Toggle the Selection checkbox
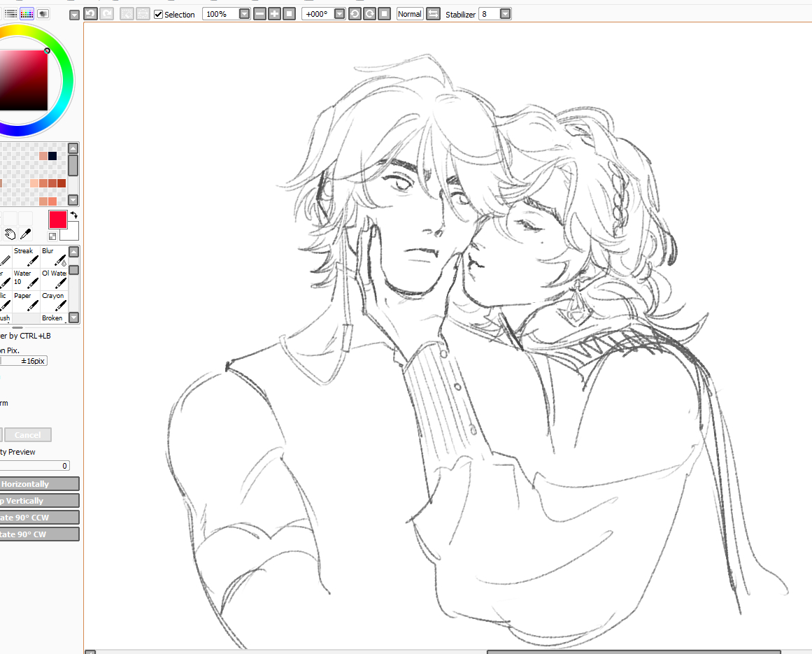 click(159, 14)
